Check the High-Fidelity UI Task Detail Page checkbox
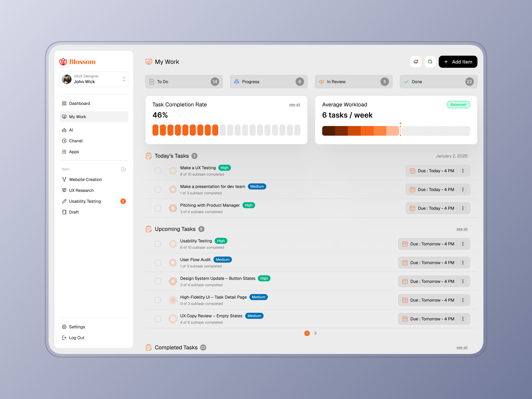 click(158, 300)
